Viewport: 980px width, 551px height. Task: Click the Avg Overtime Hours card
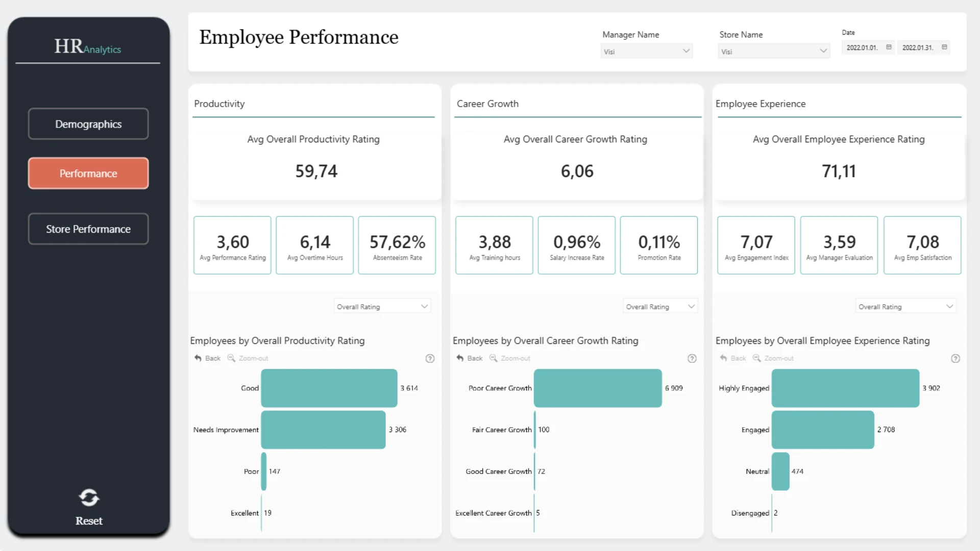(315, 245)
